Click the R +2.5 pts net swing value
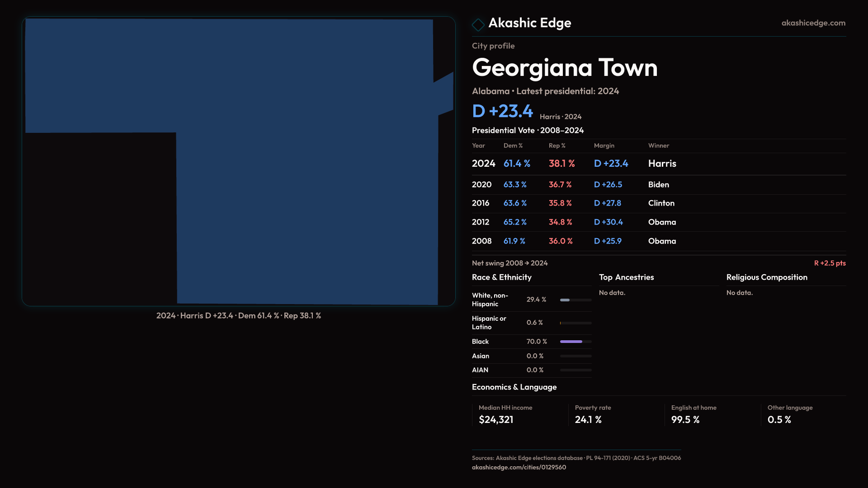The height and width of the screenshot is (488, 868). pyautogui.click(x=829, y=263)
